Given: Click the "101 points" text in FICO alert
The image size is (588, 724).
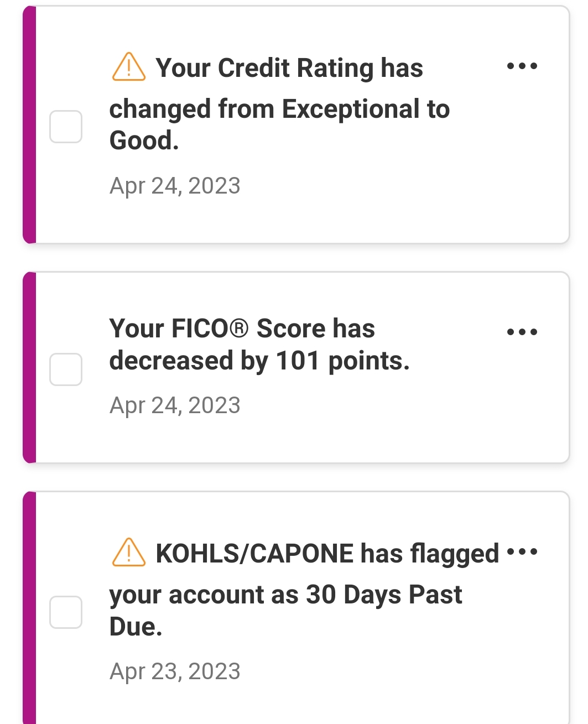Looking at the screenshot, I should point(342,361).
